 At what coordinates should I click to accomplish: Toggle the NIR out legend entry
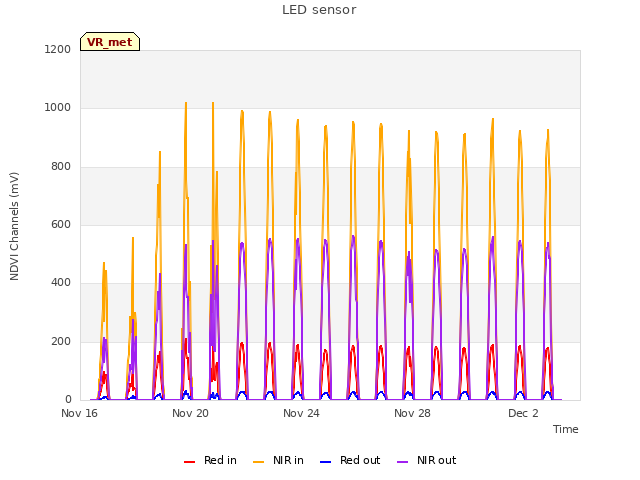(427, 460)
